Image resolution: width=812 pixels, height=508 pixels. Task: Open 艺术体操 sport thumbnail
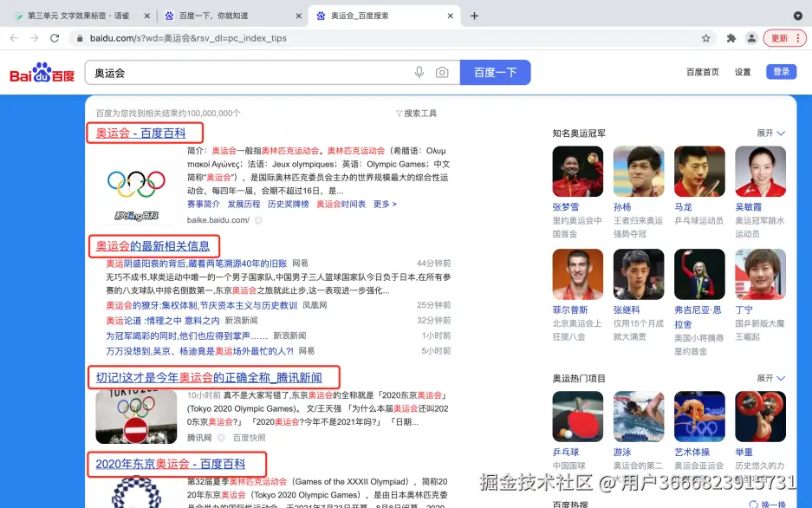point(699,416)
